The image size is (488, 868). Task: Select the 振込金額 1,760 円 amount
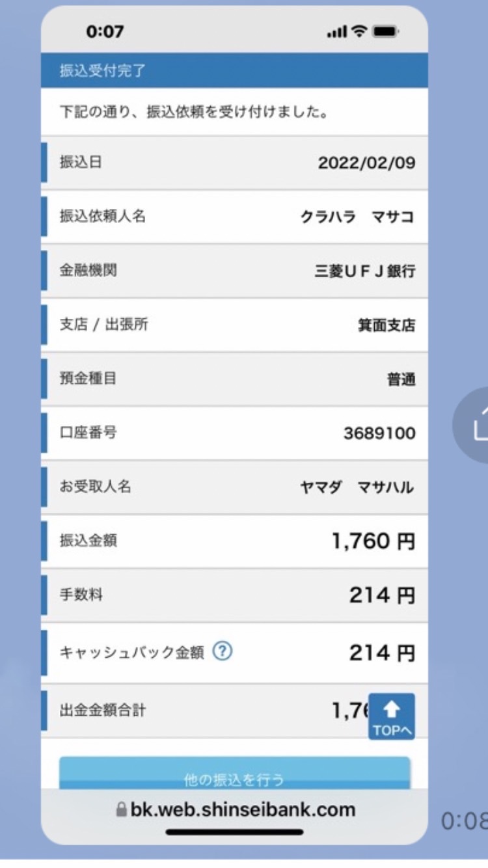(x=373, y=541)
